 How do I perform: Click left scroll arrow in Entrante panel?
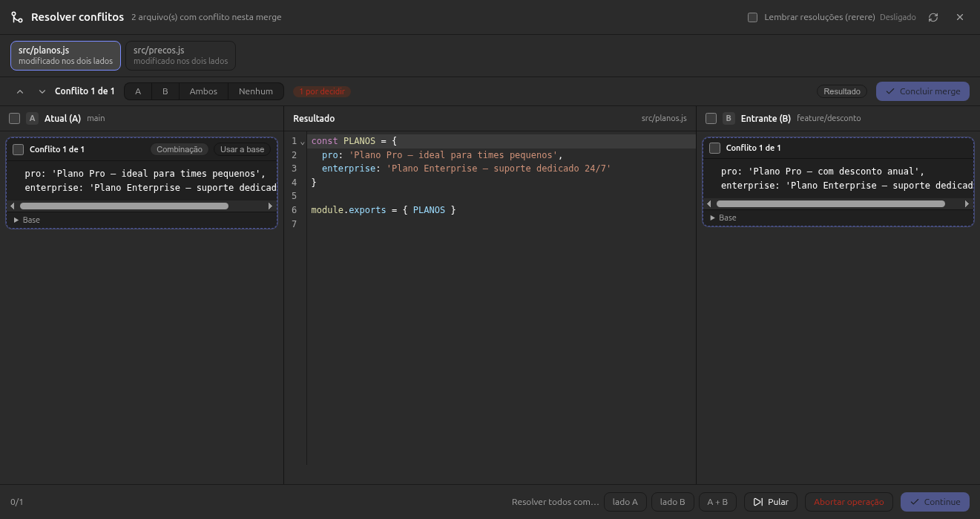(709, 203)
